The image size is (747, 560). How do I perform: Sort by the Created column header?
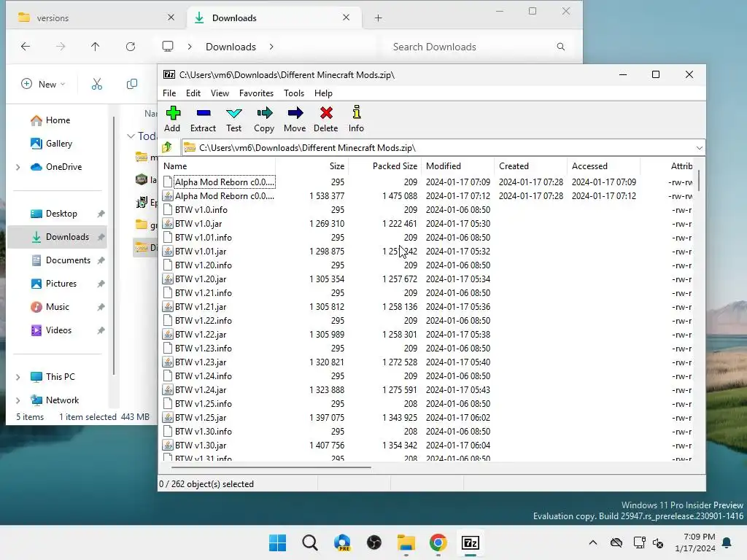click(x=531, y=166)
